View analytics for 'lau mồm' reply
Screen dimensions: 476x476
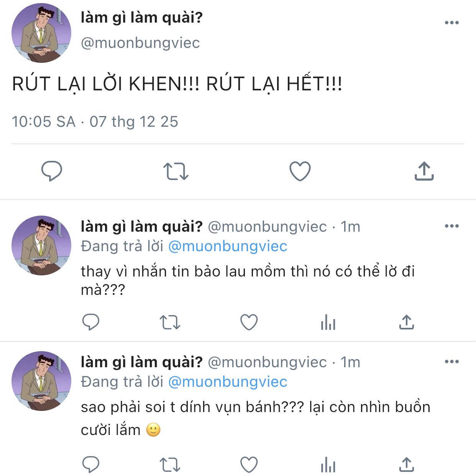(328, 322)
